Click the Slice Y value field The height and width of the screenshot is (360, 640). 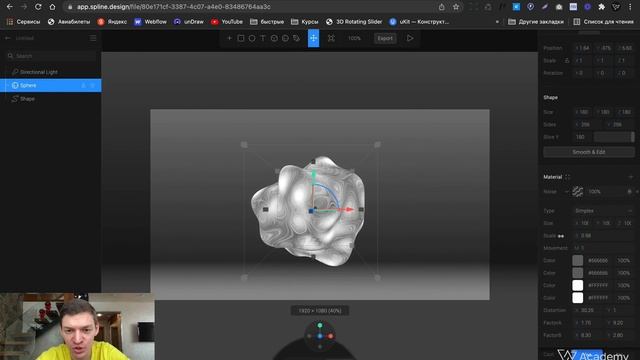click(x=582, y=137)
